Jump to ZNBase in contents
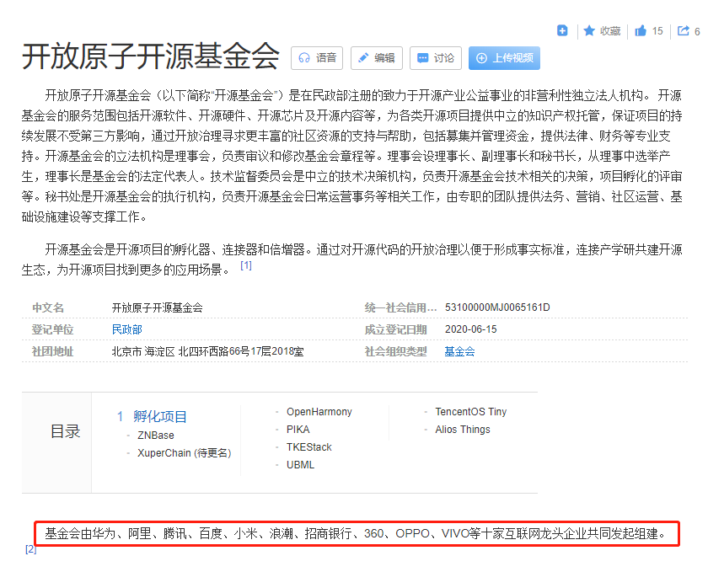The height and width of the screenshot is (588, 708). click(x=156, y=435)
